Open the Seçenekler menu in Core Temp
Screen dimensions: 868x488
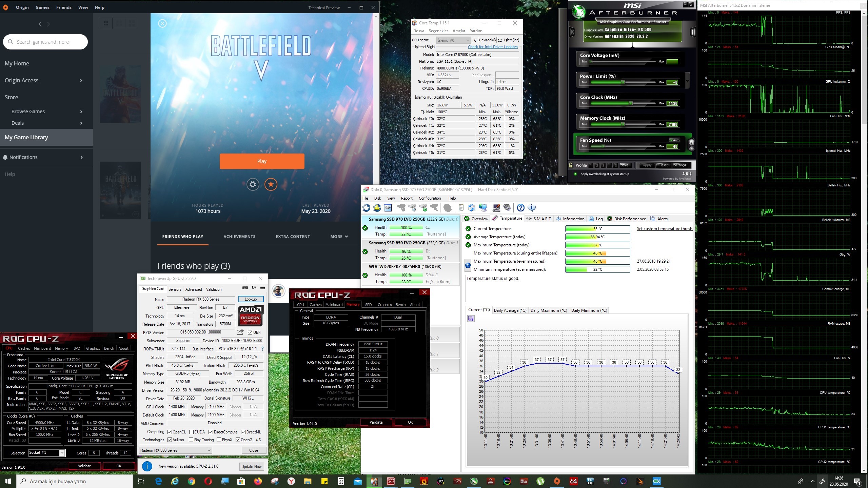click(x=438, y=31)
